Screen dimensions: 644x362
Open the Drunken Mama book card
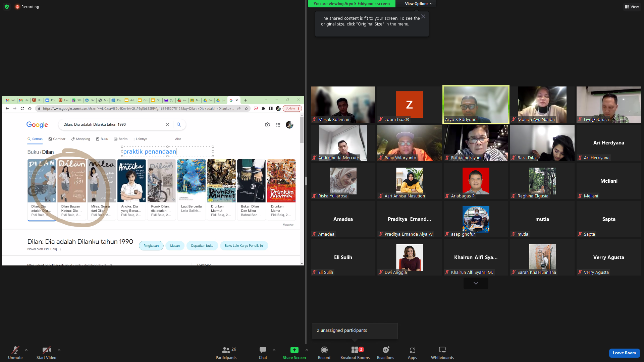point(281,189)
